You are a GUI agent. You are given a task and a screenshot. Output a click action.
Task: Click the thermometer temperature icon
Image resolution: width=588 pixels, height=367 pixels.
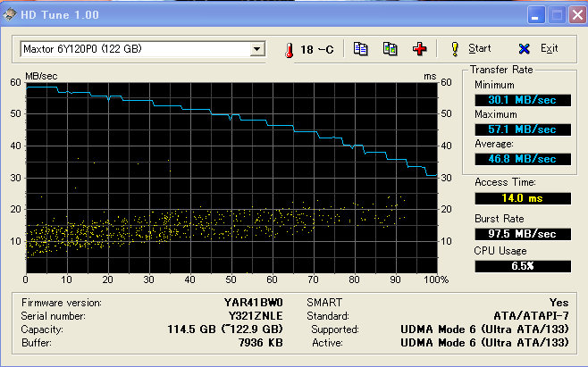290,49
